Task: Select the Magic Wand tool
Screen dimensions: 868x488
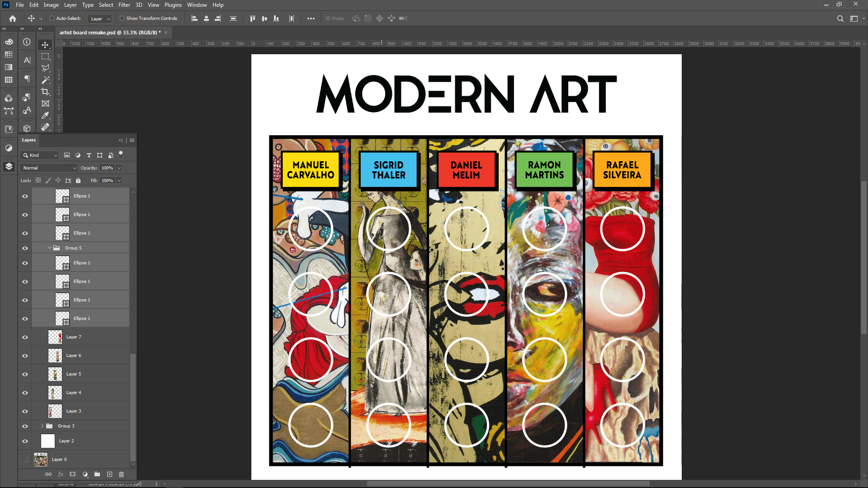Action: 45,80
